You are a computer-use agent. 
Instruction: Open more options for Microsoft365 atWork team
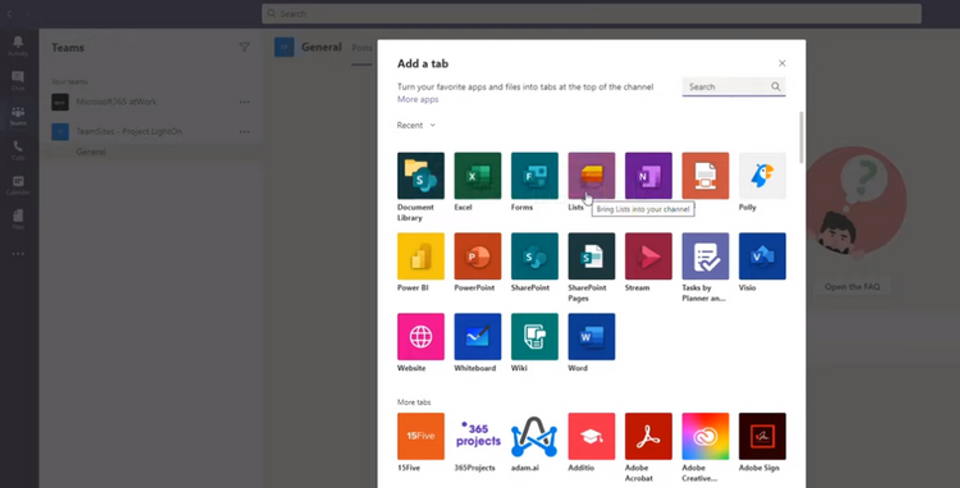pos(244,102)
